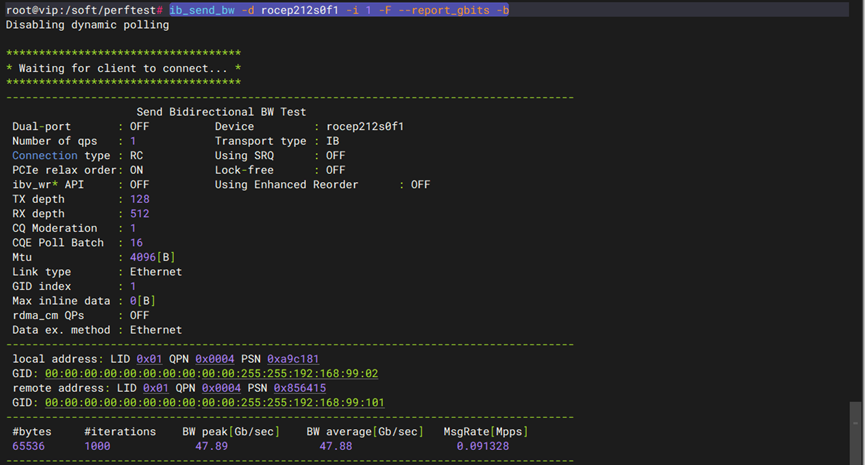Click the BW average result 47.88
Image resolution: width=865 pixels, height=465 pixels.
(336, 446)
